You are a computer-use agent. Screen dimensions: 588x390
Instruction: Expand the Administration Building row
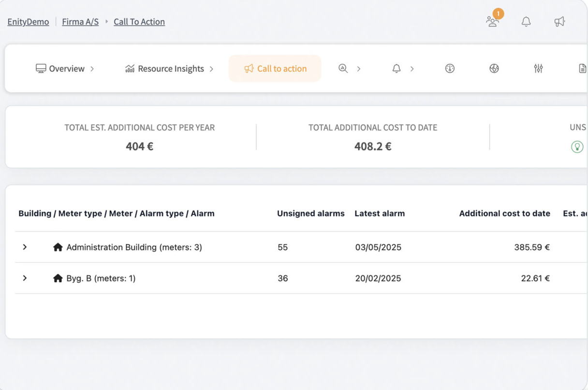(x=25, y=247)
